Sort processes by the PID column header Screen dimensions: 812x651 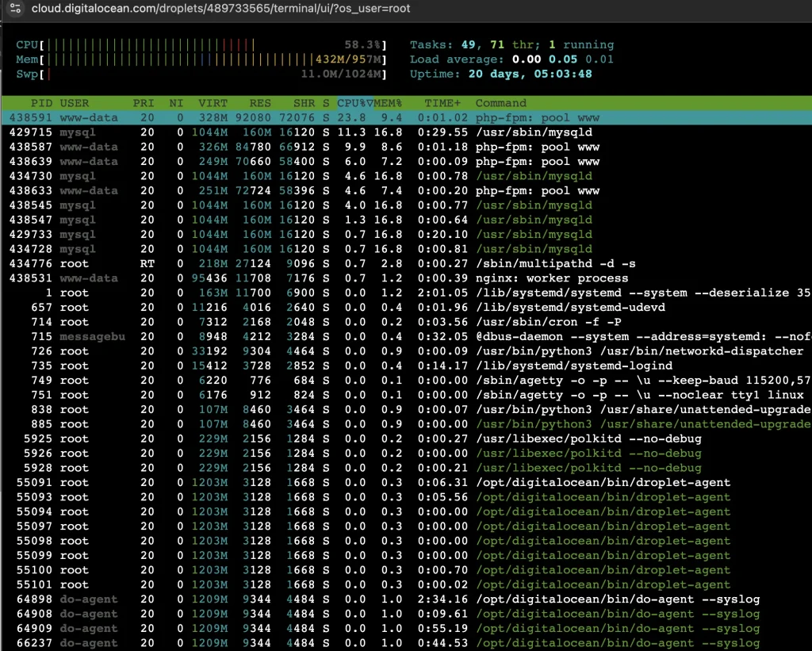41,103
